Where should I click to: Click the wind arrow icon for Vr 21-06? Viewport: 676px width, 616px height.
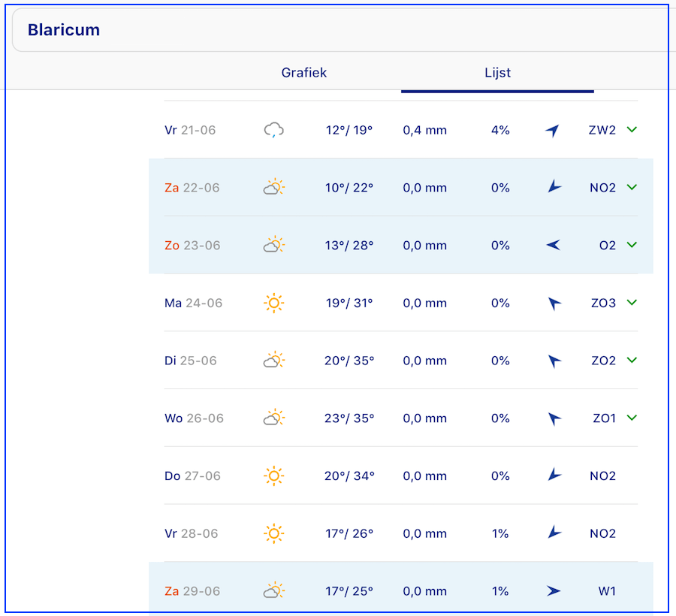point(553,131)
